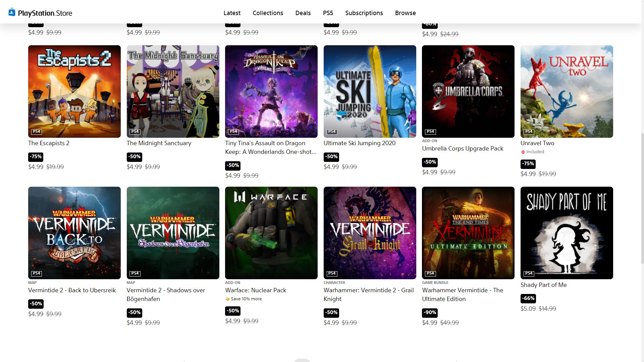Click the page's vertical scrollbar
The height and width of the screenshot is (362, 644).
(x=642, y=198)
